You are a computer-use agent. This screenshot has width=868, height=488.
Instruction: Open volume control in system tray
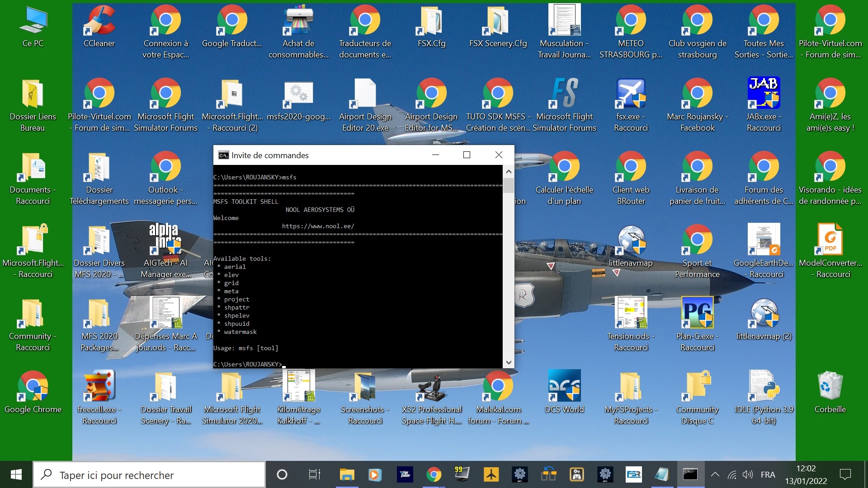click(x=747, y=474)
